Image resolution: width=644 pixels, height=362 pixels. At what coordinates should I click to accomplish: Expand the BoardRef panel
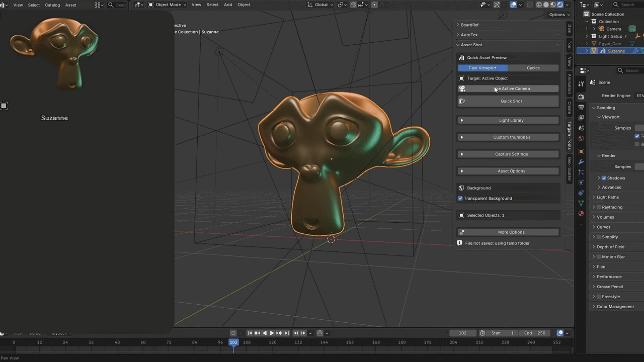(x=508, y=25)
